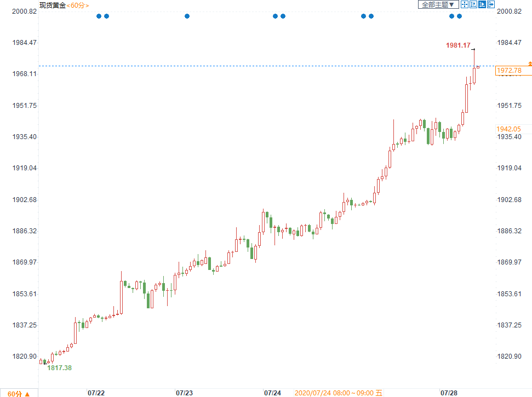Screen dimensions: 532x397
Task: Click the red 1981.17 high price marker
Action: click(457, 45)
